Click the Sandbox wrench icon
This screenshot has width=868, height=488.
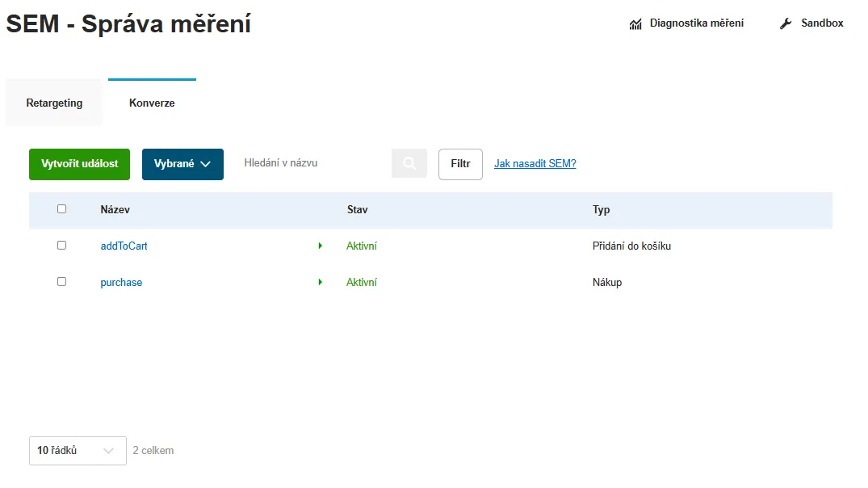[786, 23]
